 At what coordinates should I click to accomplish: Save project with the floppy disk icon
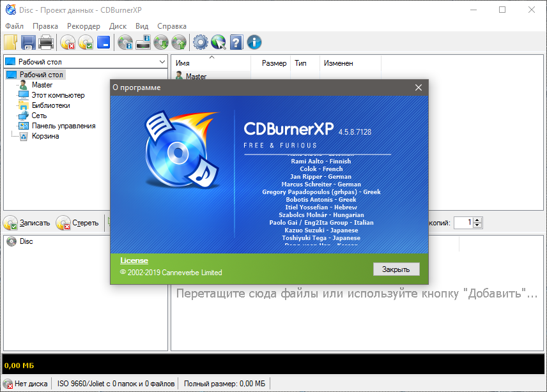[x=28, y=43]
